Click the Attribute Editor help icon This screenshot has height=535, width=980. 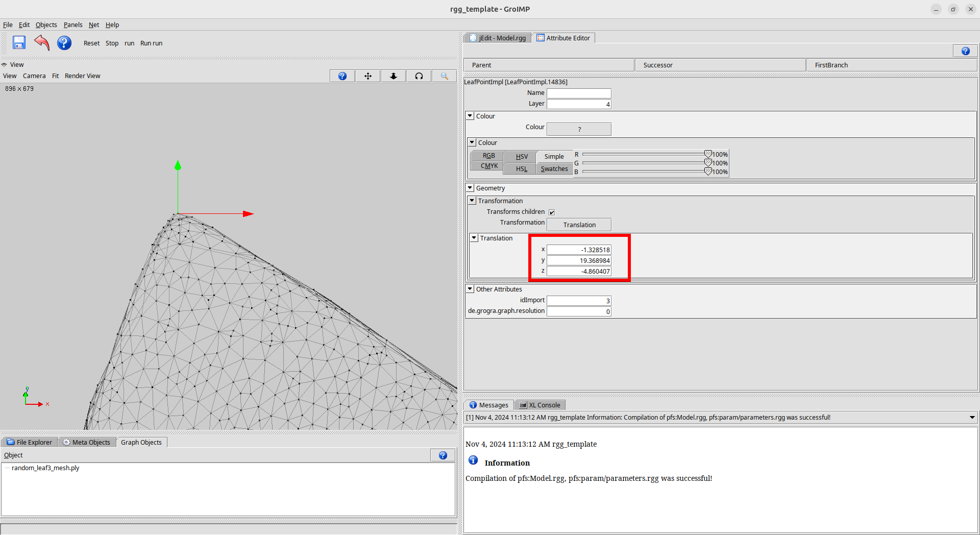tap(965, 51)
